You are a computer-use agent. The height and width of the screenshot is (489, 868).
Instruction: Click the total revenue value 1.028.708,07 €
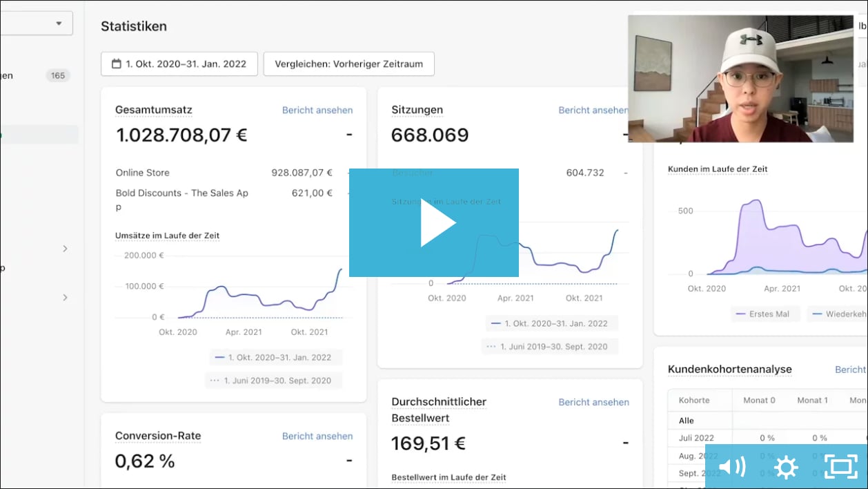click(181, 135)
